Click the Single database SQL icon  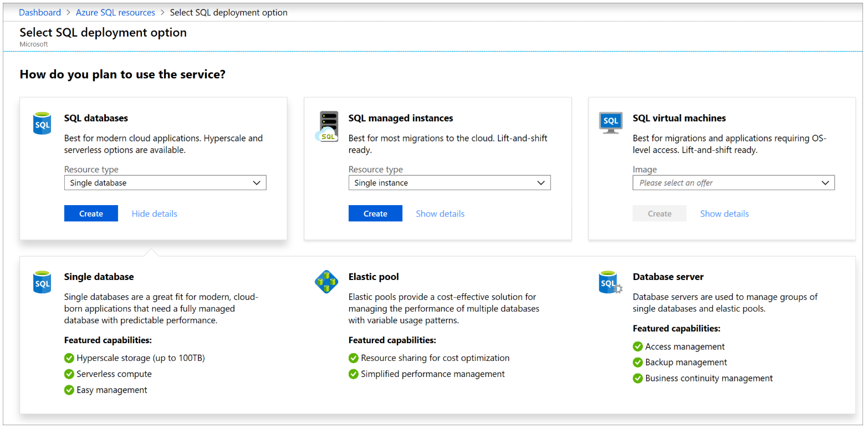pos(43,282)
